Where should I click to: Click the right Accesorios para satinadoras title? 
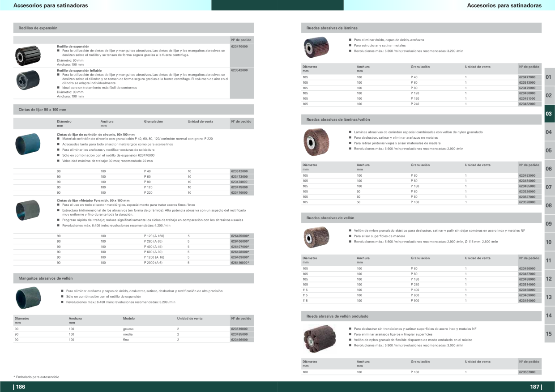504,6
